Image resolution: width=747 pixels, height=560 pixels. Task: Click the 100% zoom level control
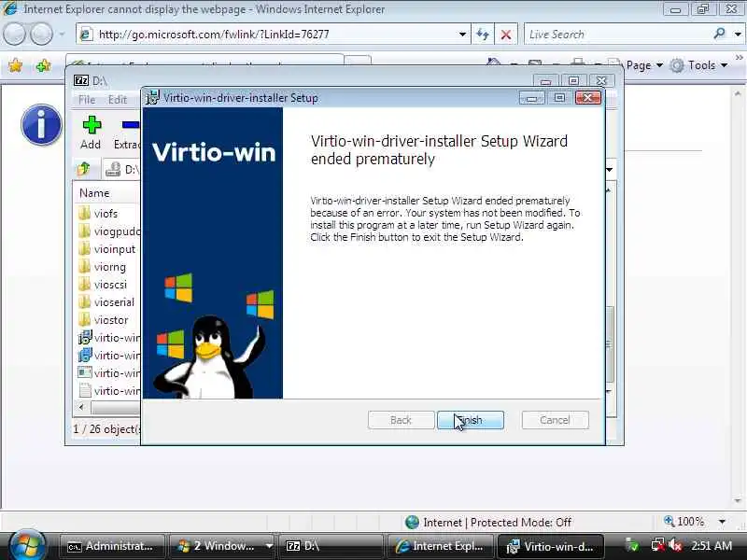tap(684, 522)
